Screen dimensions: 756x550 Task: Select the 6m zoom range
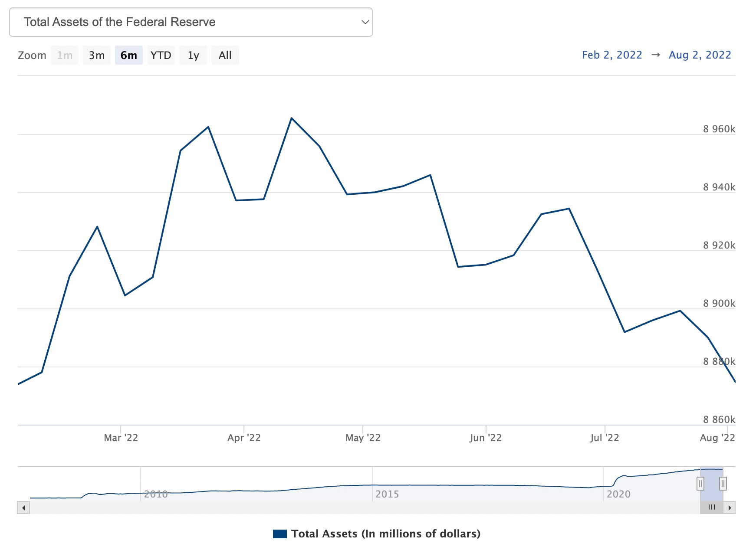(129, 55)
